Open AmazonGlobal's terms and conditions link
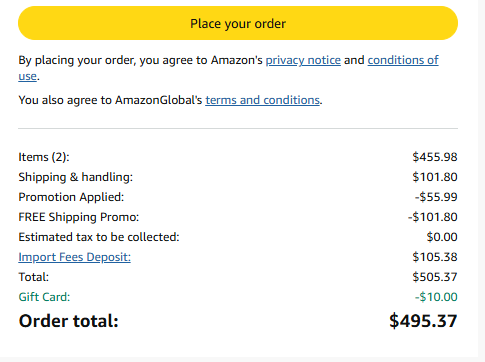This screenshot has height=362, width=485. pos(262,100)
